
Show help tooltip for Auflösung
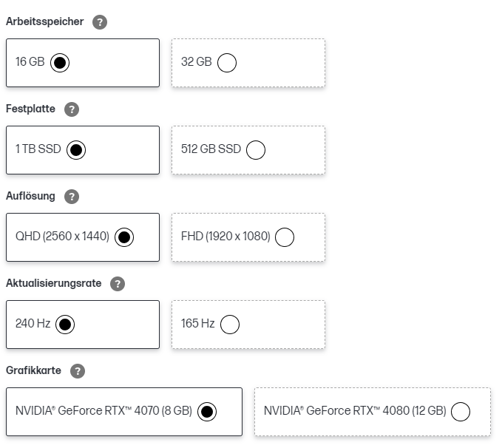click(x=71, y=197)
